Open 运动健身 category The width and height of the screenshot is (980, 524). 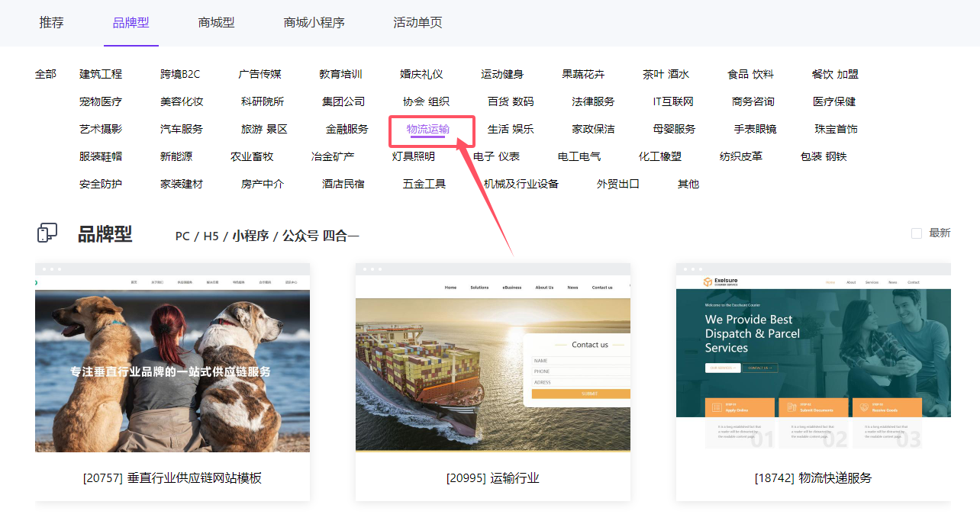(x=502, y=74)
